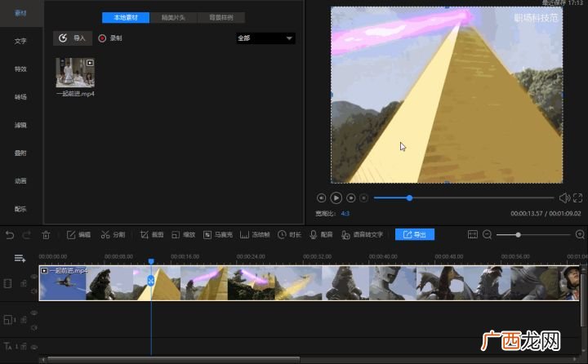The image size is (588, 364).
Task: Click the timeline zoom slider handle
Action: tap(518, 235)
